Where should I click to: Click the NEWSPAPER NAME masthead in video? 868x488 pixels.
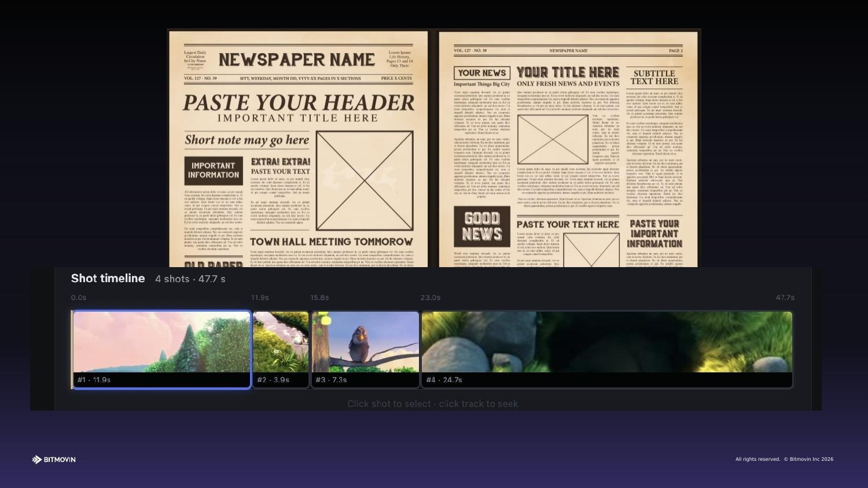(297, 60)
